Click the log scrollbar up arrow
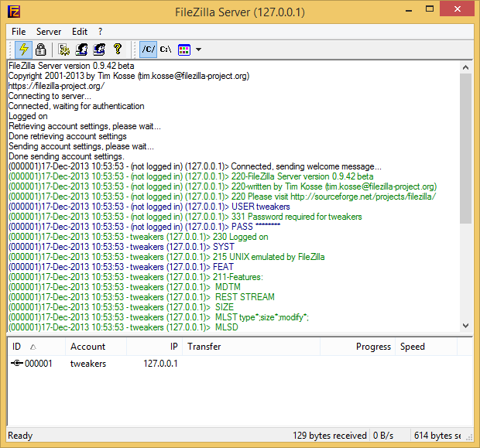Image resolution: width=480 pixels, height=448 pixels. click(x=465, y=67)
